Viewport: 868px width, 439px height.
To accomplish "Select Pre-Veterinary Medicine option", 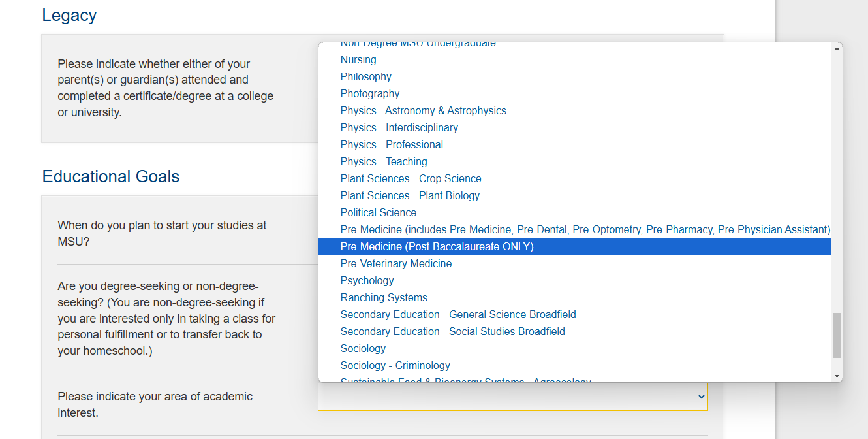I will point(574,263).
